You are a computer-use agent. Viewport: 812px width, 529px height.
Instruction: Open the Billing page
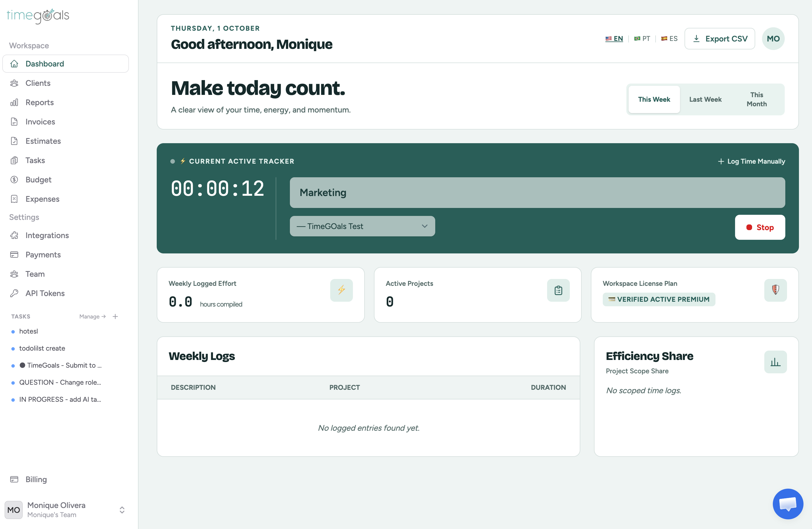(x=66, y=479)
